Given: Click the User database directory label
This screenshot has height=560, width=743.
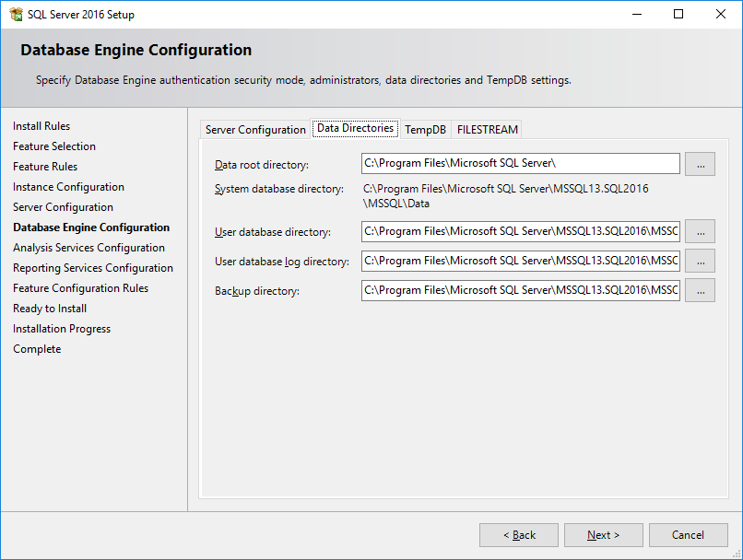Looking at the screenshot, I should [x=273, y=232].
